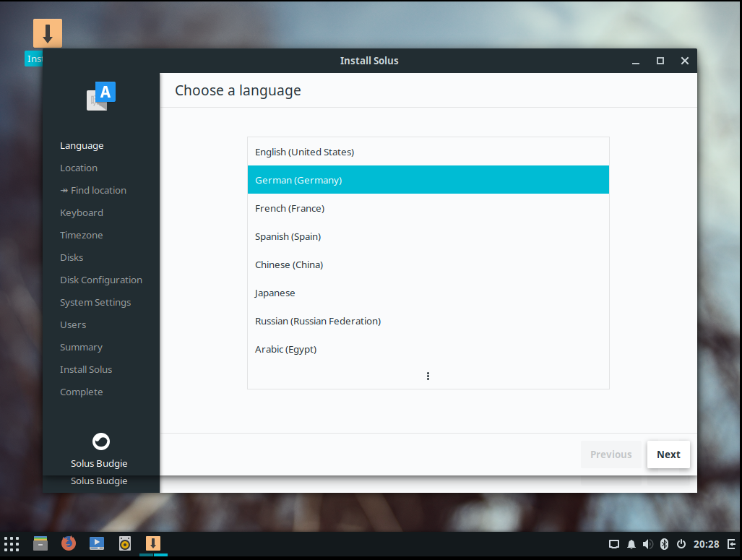
Task: Open the video player from the taskbar
Action: pyautogui.click(x=97, y=543)
